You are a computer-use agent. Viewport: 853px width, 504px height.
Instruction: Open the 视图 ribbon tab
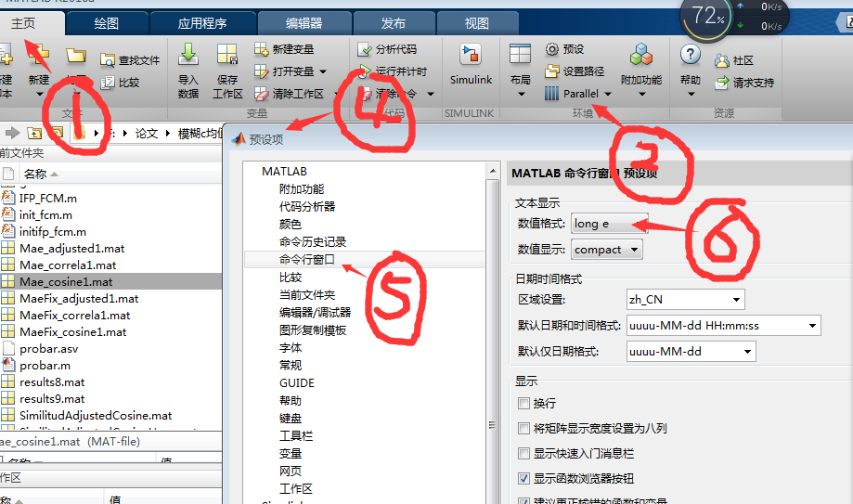[x=476, y=23]
